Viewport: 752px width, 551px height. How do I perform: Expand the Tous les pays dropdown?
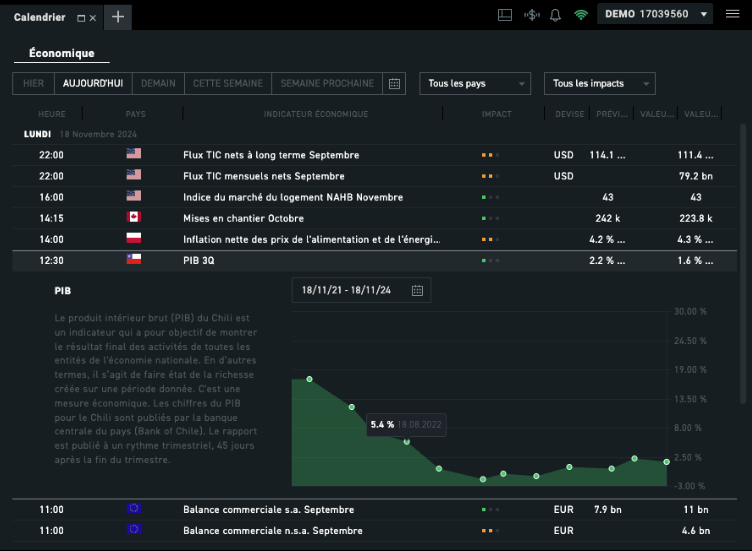click(475, 83)
